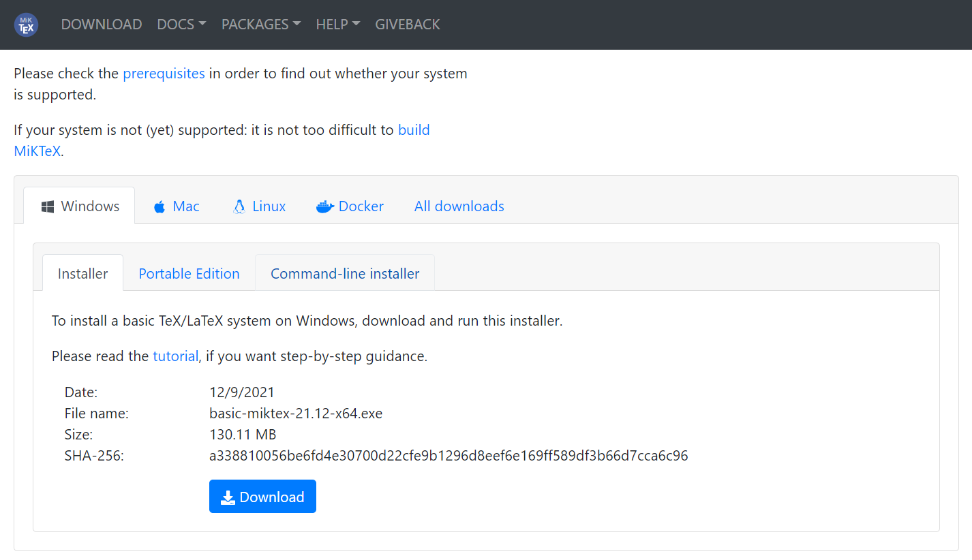Switch to the All downloads tab
Viewport: 972px width, 560px height.
click(459, 206)
